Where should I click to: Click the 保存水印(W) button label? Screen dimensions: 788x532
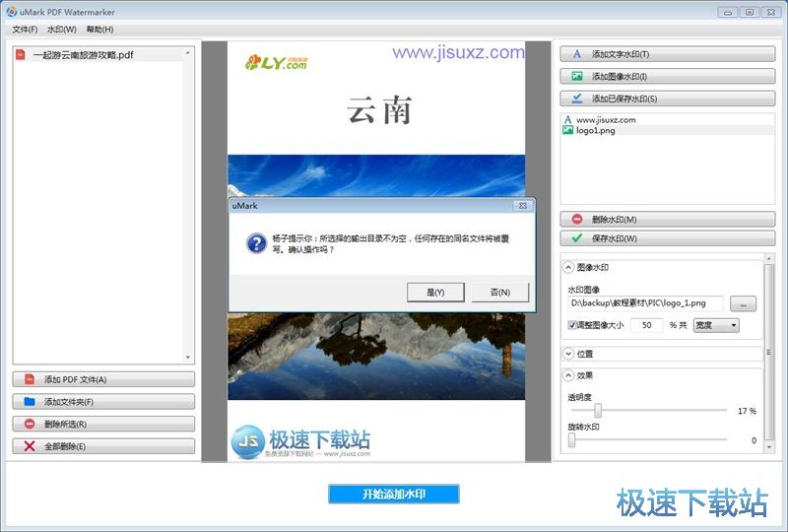coord(614,238)
